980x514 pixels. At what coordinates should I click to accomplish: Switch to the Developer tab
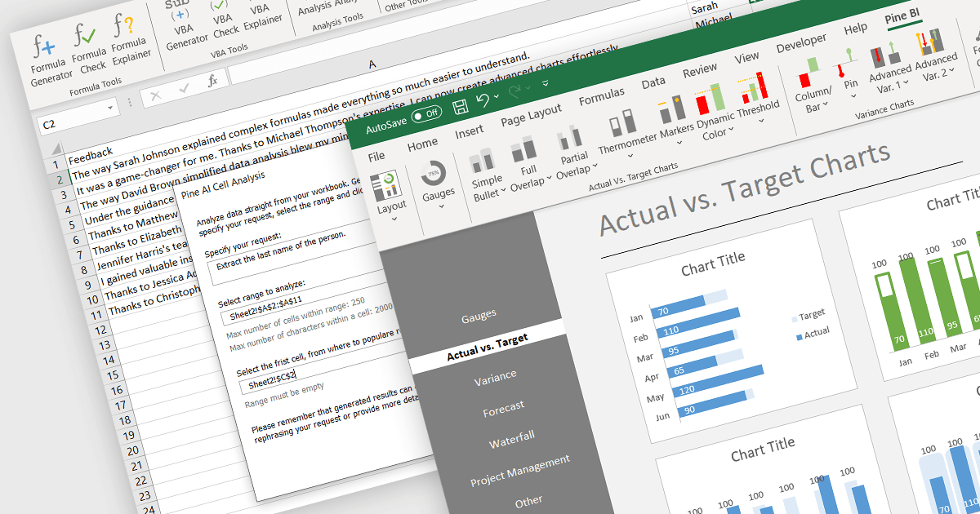(x=801, y=44)
